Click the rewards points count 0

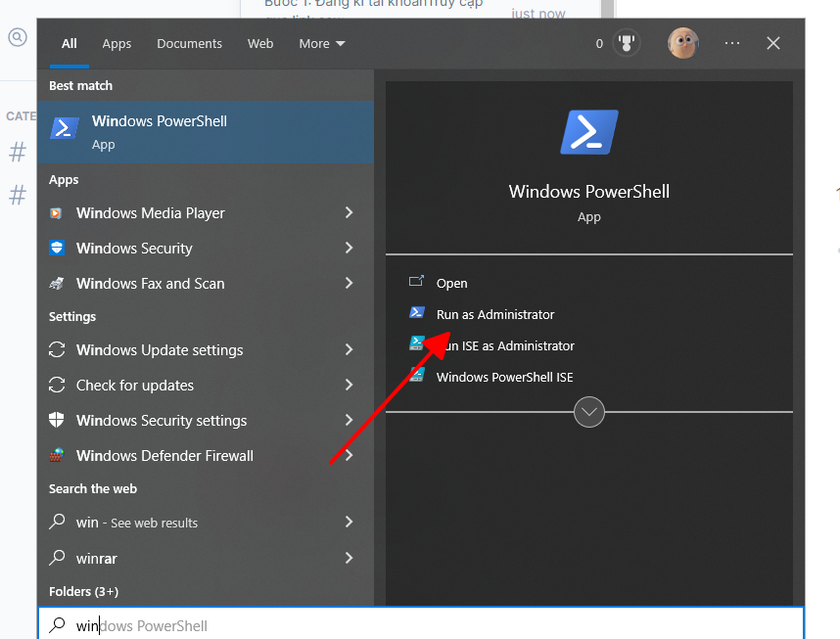[599, 44]
